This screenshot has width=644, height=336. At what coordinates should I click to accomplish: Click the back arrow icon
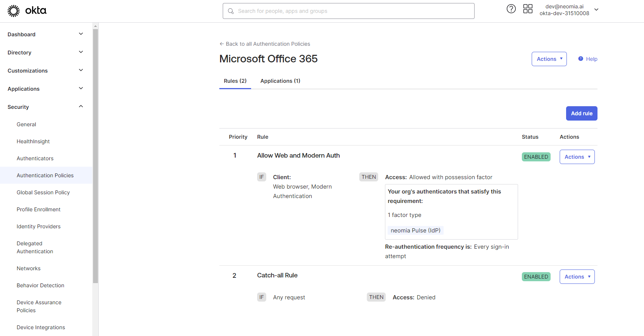[222, 44]
